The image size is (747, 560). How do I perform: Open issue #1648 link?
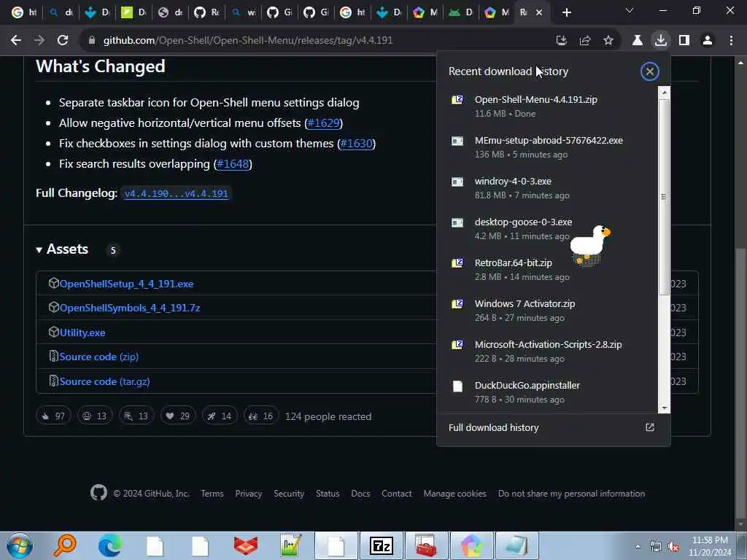click(x=233, y=164)
